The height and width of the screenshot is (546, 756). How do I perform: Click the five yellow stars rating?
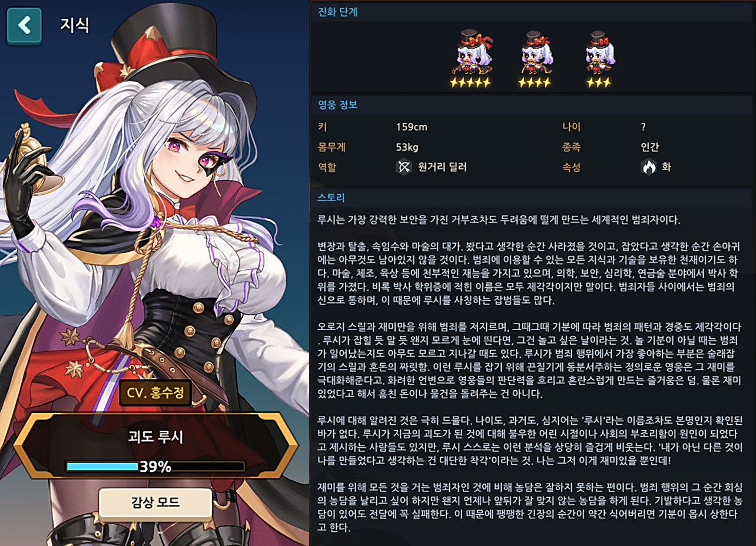tap(470, 83)
